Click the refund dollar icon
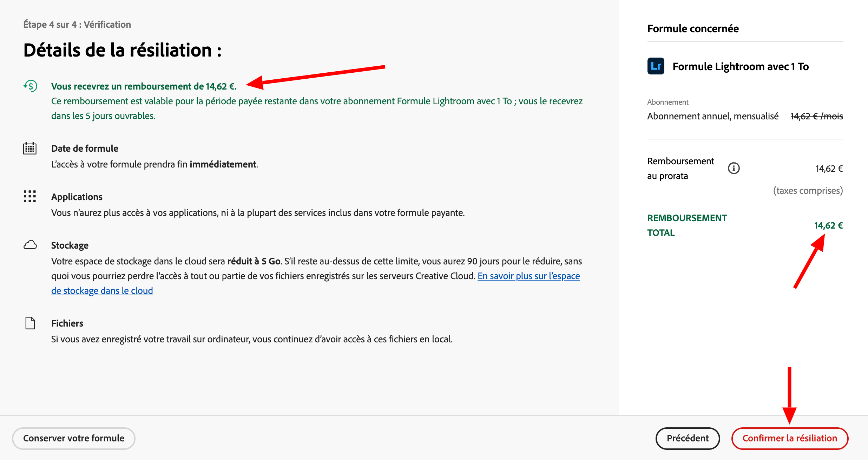The image size is (868, 460). [x=31, y=86]
